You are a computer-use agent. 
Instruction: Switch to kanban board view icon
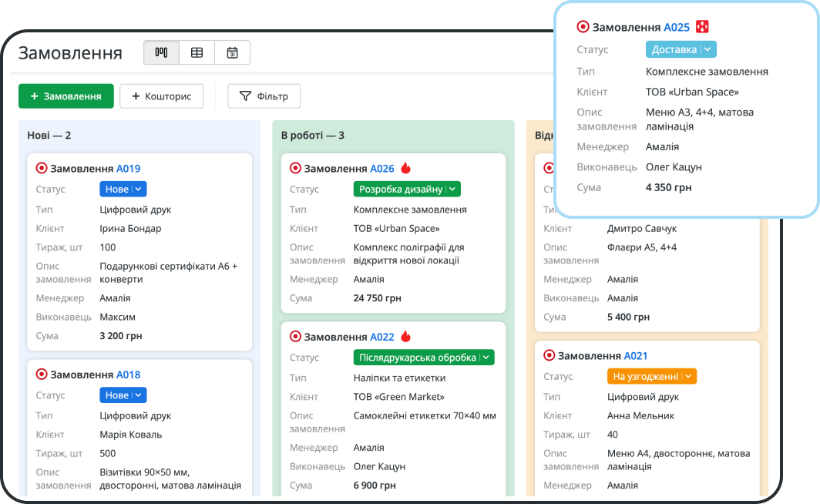click(x=161, y=52)
